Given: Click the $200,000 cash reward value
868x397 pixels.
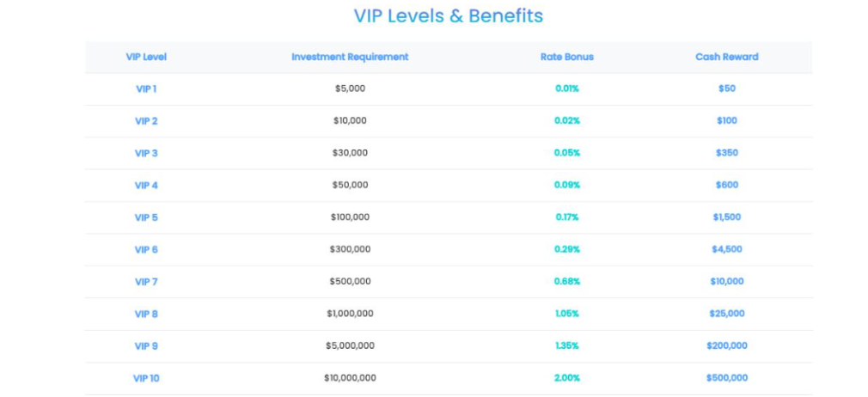Looking at the screenshot, I should [727, 345].
